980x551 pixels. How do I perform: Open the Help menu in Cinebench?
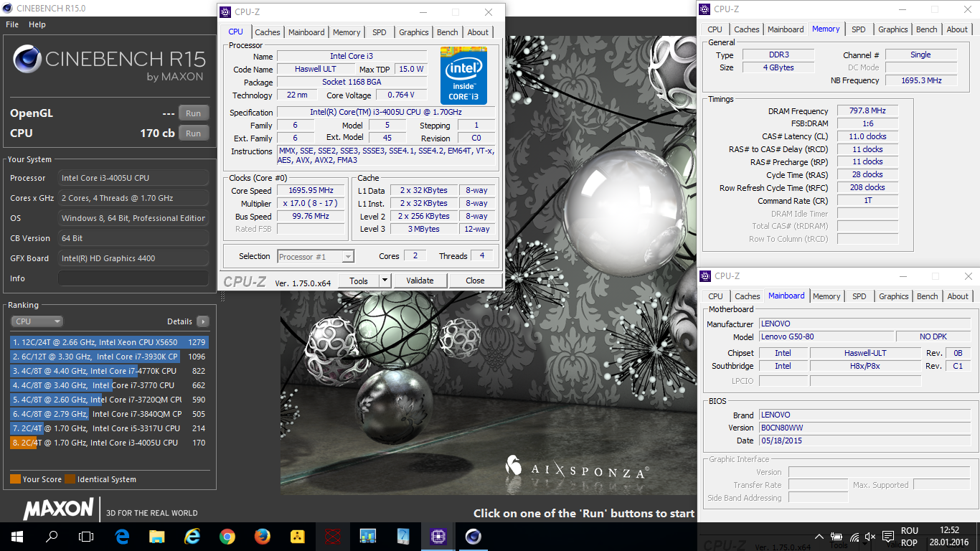point(37,24)
